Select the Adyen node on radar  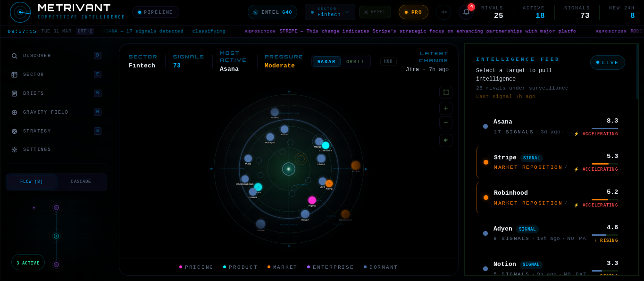(305, 214)
